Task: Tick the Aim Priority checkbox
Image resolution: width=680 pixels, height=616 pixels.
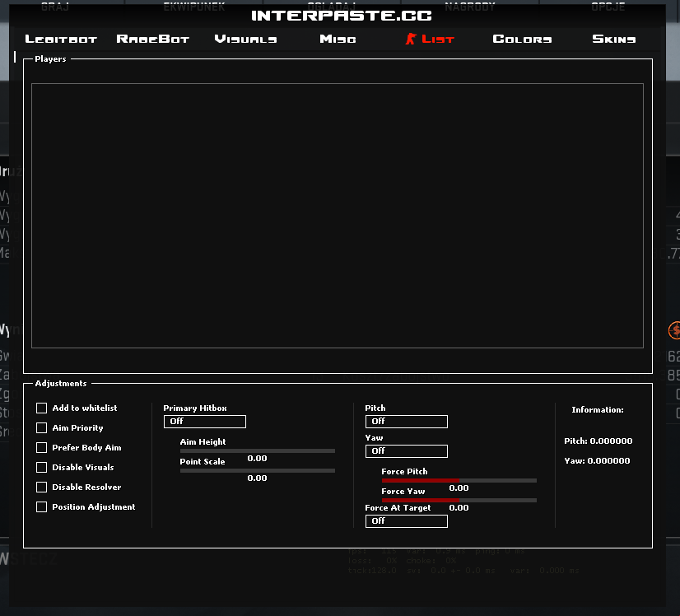Action: tap(42, 428)
